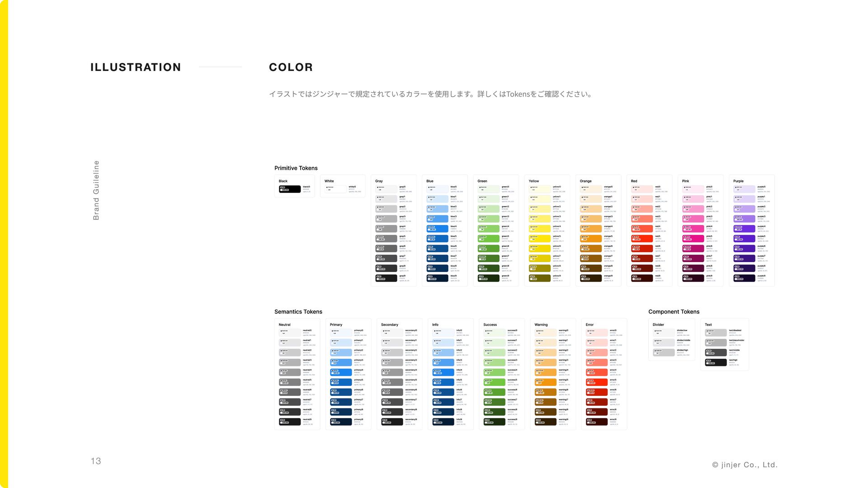The width and height of the screenshot is (868, 488).
Task: Click the red/5 primitive swatch
Action: [642, 239]
